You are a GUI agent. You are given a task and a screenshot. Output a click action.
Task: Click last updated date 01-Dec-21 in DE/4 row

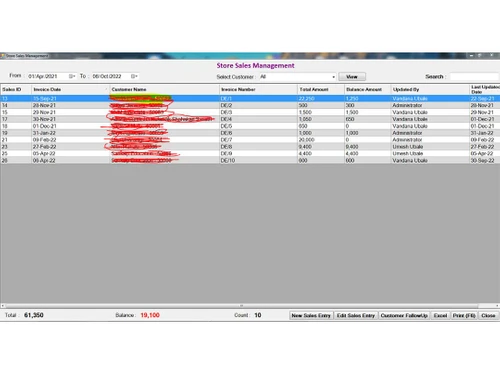(x=484, y=119)
